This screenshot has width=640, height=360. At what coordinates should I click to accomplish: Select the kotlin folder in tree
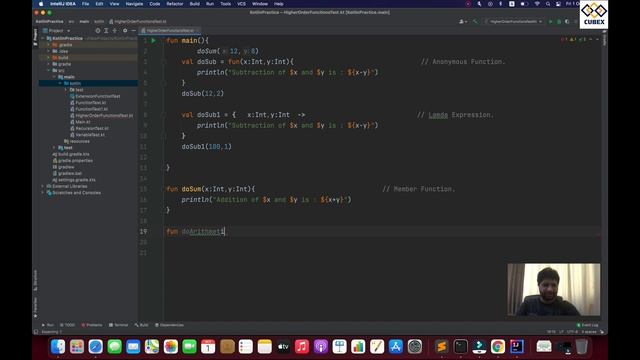75,83
